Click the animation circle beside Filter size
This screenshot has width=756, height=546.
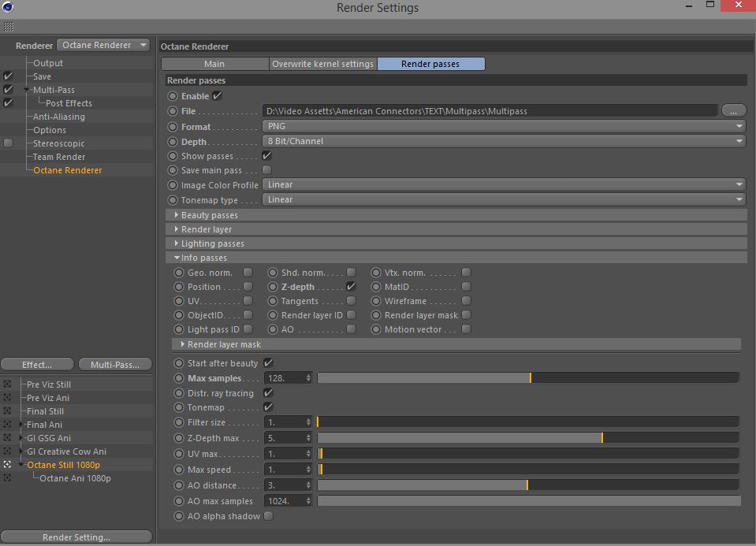[x=179, y=422]
